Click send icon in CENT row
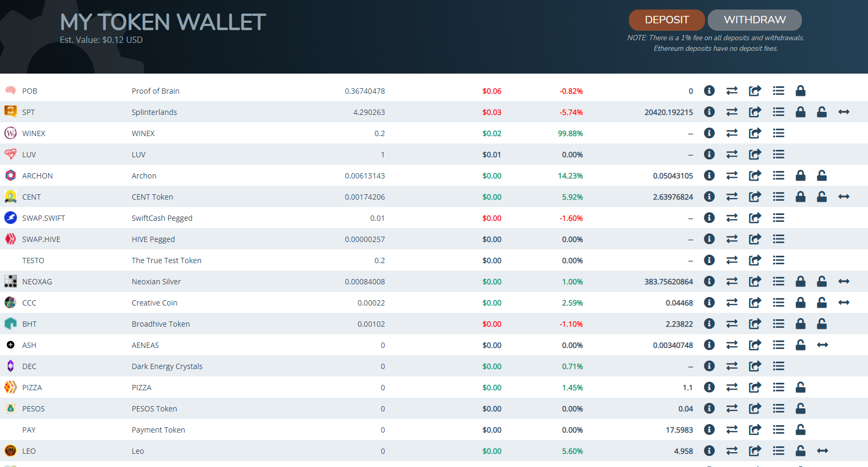Viewport: 868px width, 467px height. (755, 196)
